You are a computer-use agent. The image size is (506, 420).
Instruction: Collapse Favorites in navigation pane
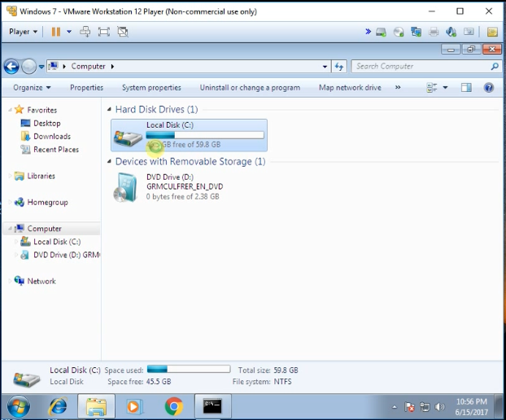click(x=11, y=110)
